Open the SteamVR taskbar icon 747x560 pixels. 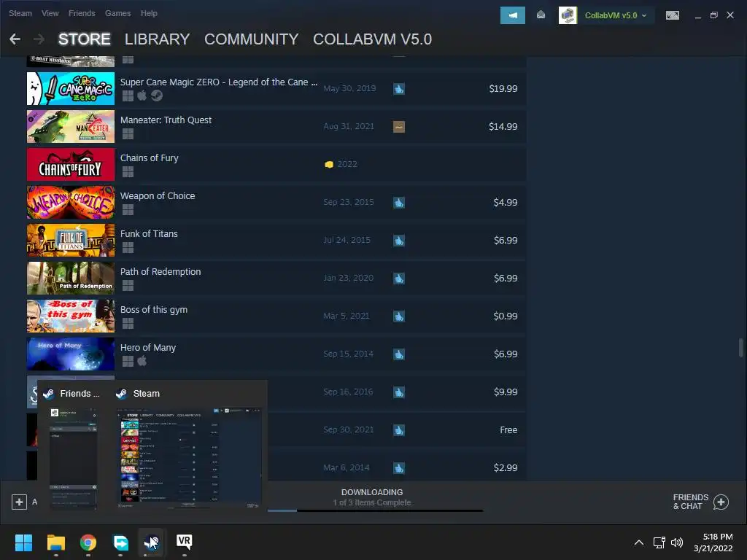point(185,542)
